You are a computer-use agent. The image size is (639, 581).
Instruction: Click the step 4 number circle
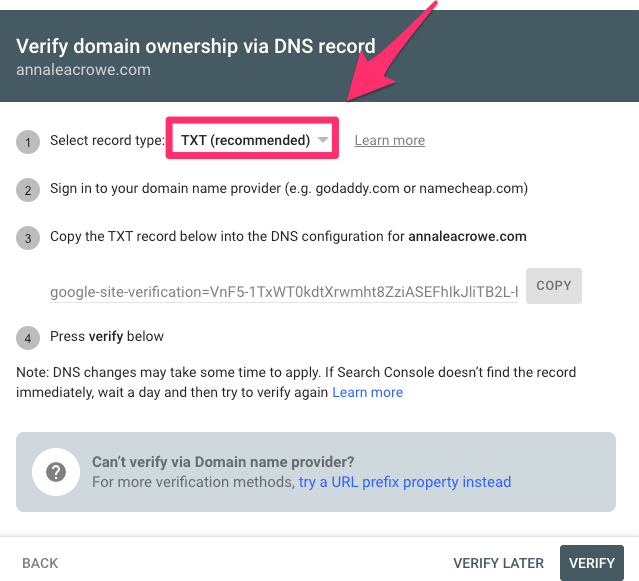point(28,338)
